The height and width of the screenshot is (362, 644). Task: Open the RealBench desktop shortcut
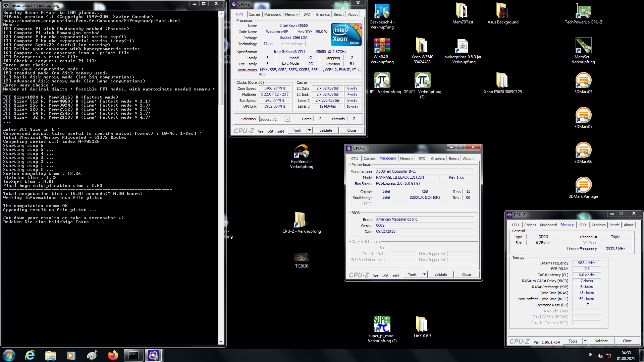point(302,156)
